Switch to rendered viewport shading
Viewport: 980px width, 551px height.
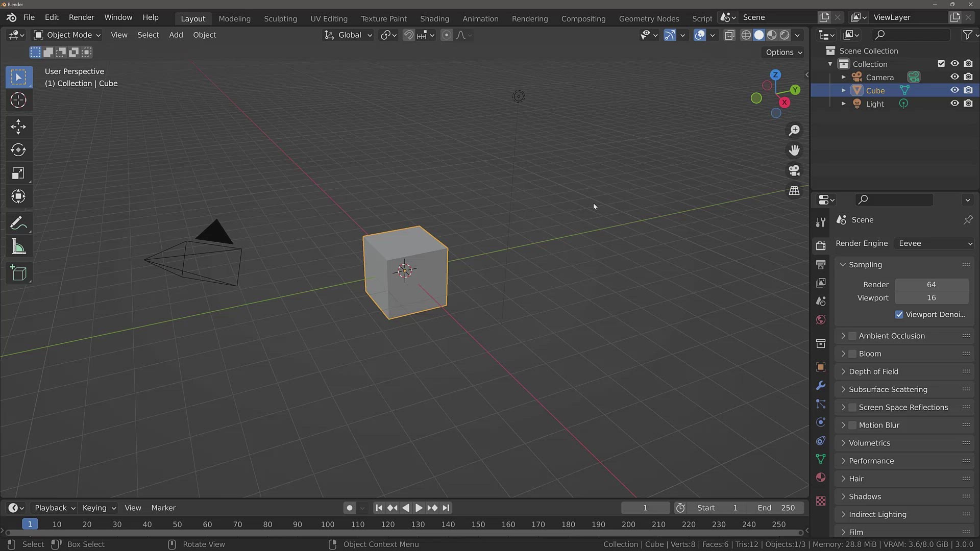click(x=785, y=35)
